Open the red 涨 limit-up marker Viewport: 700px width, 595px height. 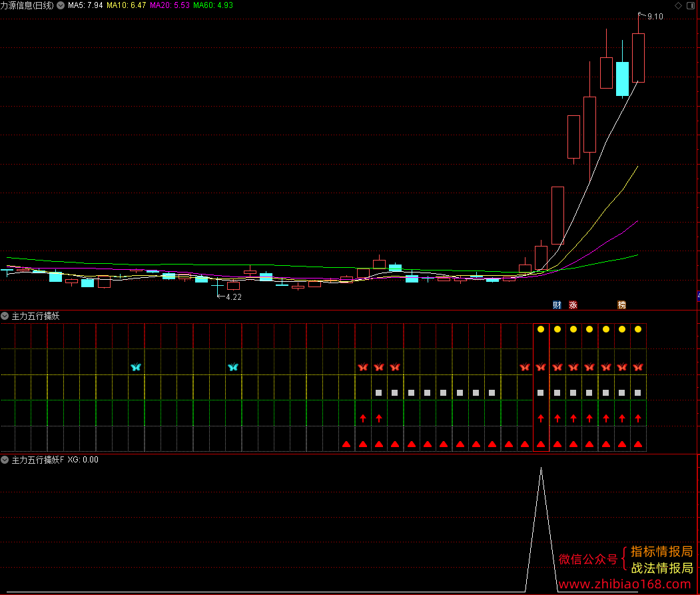[573, 305]
